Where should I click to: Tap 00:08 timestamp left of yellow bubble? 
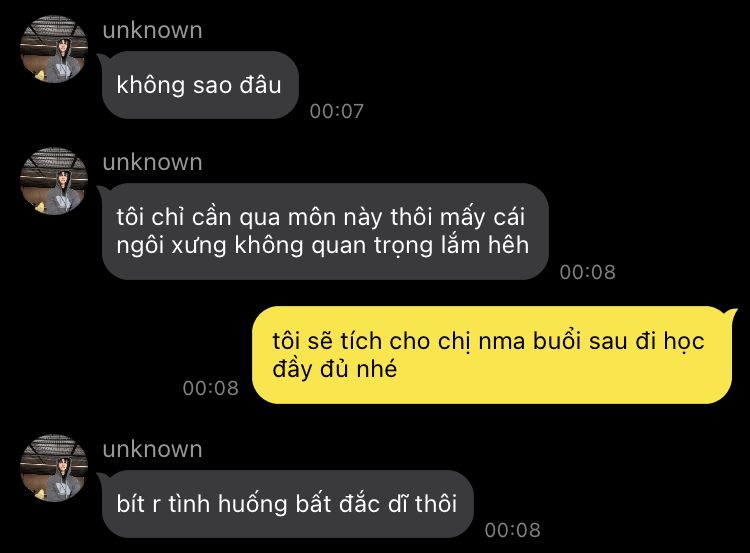click(210, 388)
